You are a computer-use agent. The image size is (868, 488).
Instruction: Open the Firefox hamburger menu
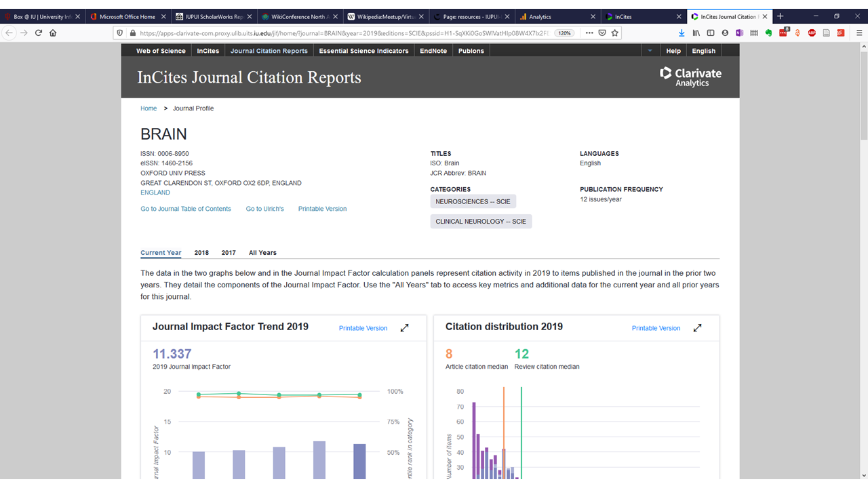[x=859, y=33]
